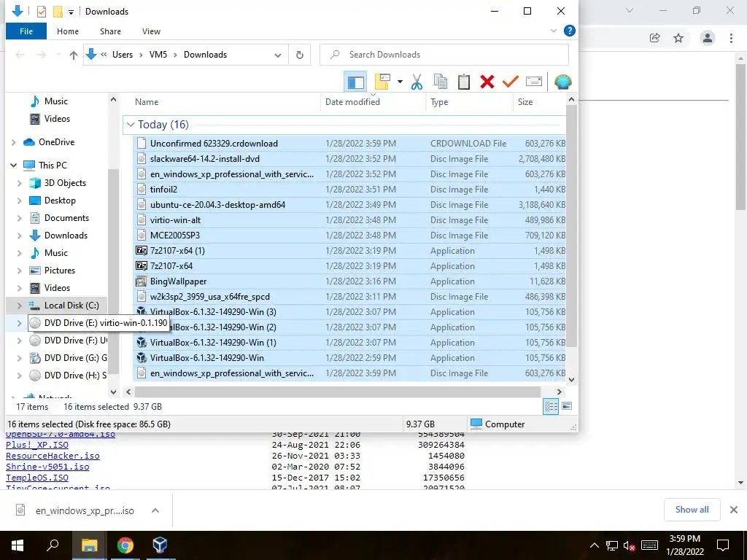
Task: Open VirtualBox from the taskbar
Action: tap(160, 545)
